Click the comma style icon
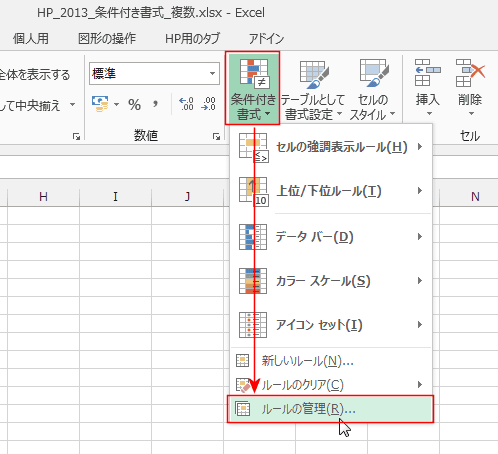This screenshot has height=454, width=498. click(x=155, y=105)
